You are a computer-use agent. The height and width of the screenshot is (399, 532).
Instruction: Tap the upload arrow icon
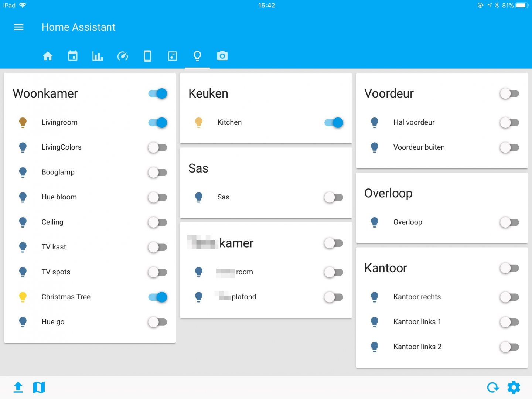(x=18, y=387)
